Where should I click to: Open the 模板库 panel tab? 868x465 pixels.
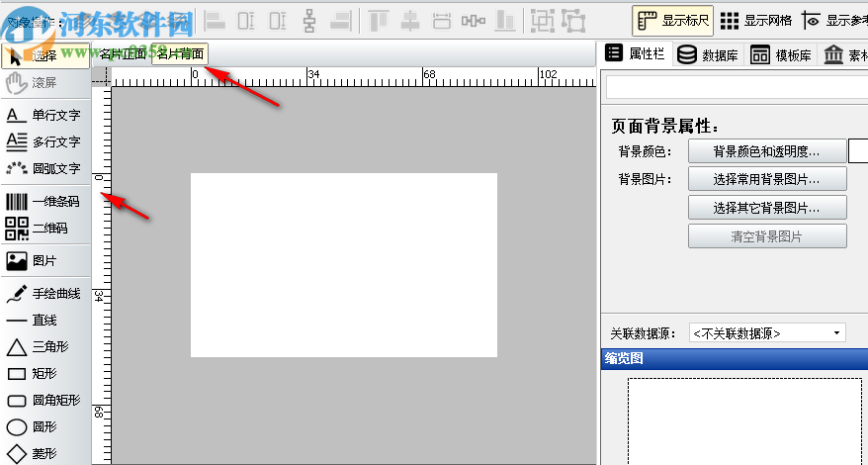pyautogui.click(x=781, y=54)
